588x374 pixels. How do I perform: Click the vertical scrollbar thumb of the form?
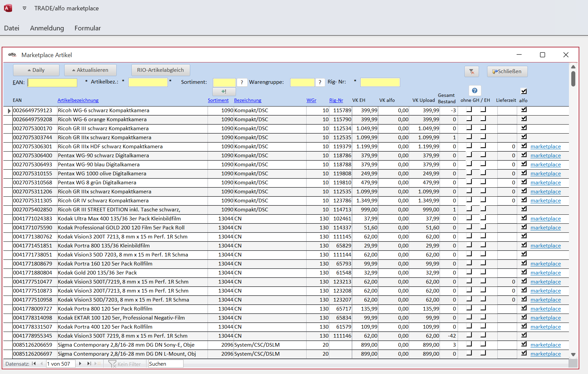click(573, 79)
